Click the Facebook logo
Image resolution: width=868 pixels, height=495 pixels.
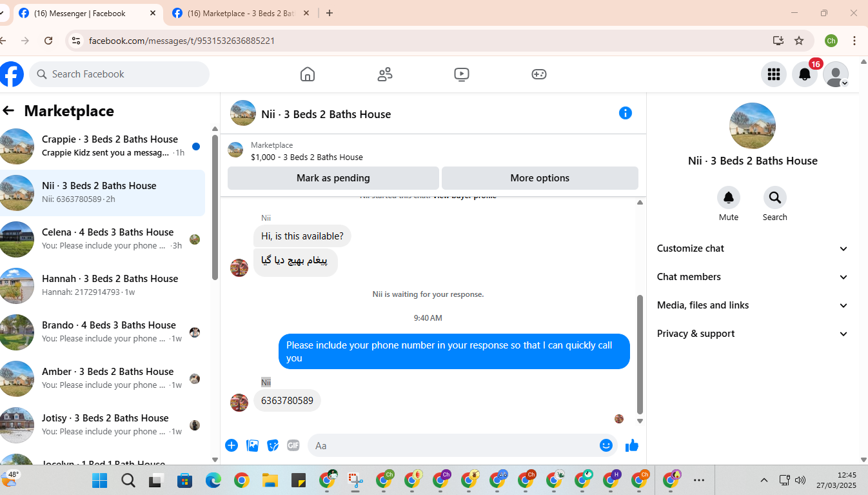[12, 74]
